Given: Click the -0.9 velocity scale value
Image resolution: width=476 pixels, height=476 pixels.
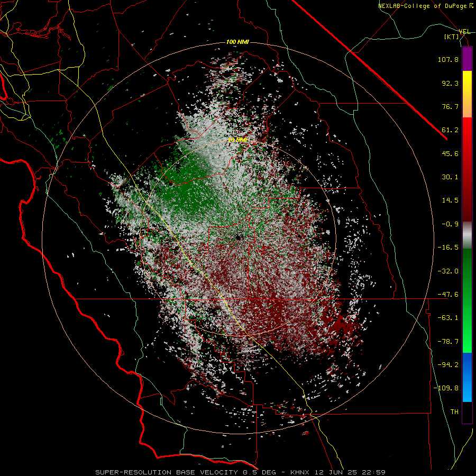Looking at the screenshot, I should tap(450, 224).
